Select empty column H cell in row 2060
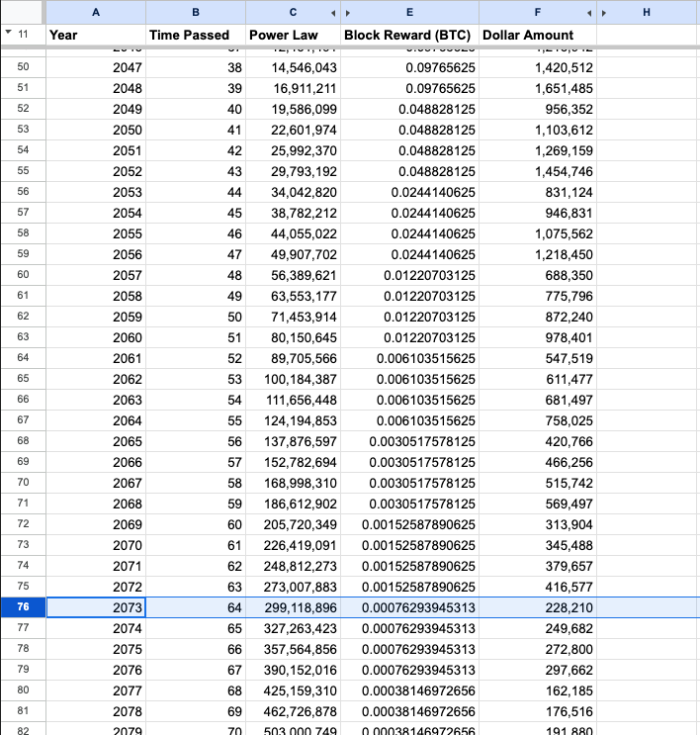Viewport: 700px width, 735px height. tap(649, 337)
